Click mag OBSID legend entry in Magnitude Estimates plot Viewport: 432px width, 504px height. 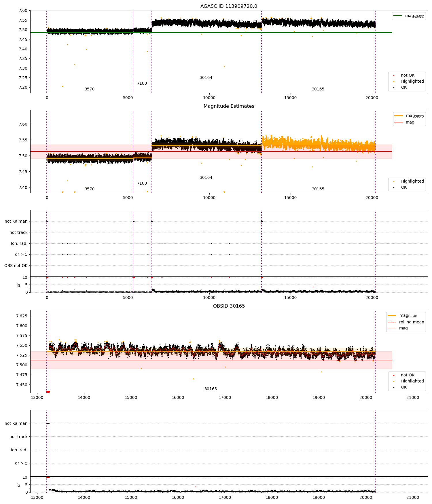click(x=409, y=116)
